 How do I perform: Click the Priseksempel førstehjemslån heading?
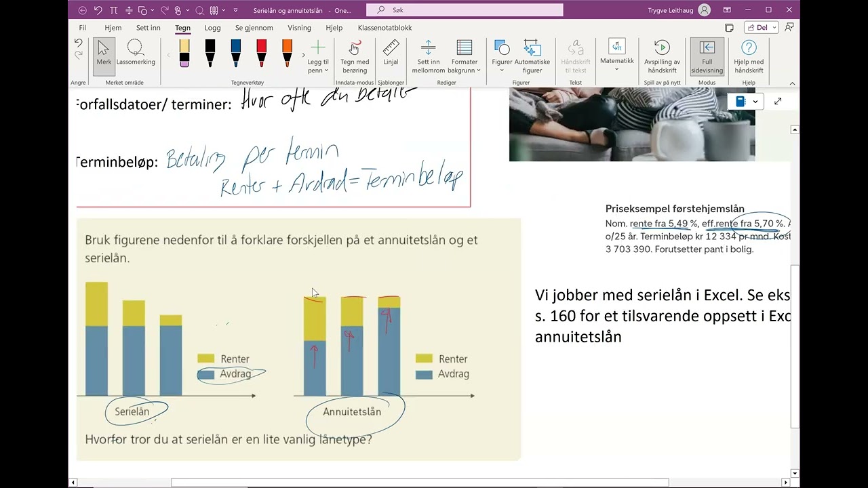coord(675,209)
